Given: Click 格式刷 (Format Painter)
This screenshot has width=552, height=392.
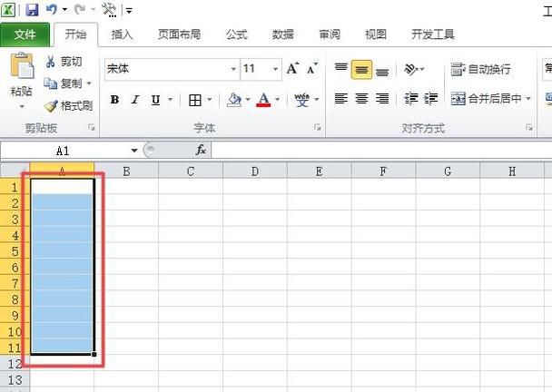Looking at the screenshot, I should [x=69, y=105].
